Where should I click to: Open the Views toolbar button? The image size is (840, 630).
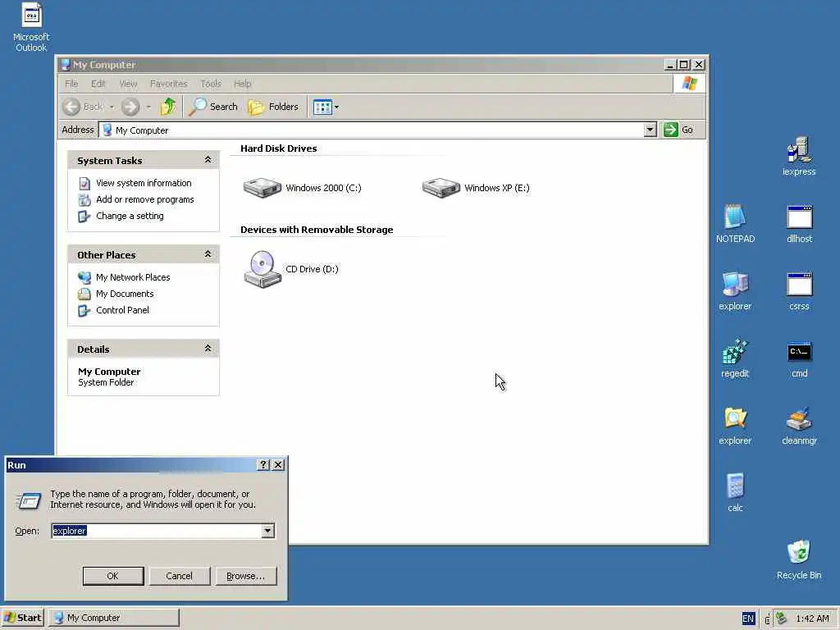click(x=325, y=107)
